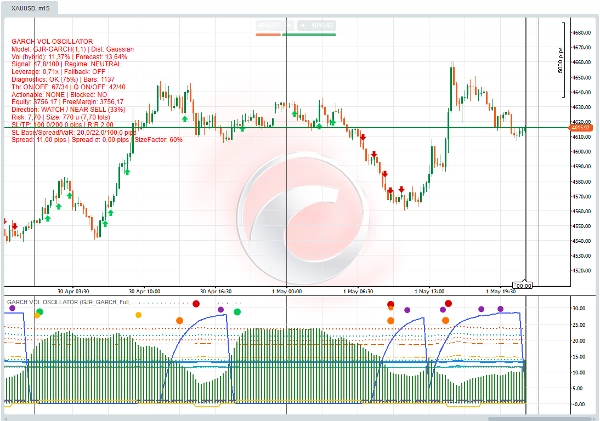
Task: Click the 4520.00 price axis label
Action: coord(582,271)
